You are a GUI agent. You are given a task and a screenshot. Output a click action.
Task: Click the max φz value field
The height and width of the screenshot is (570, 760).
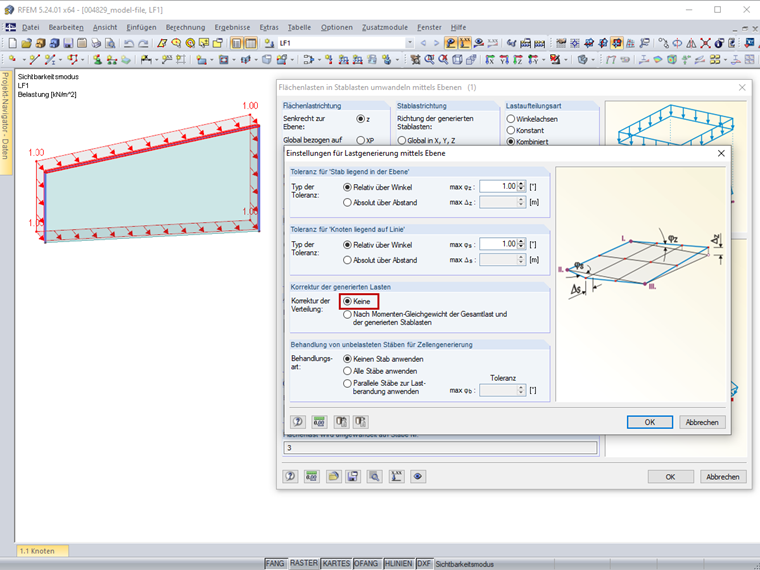(x=498, y=187)
